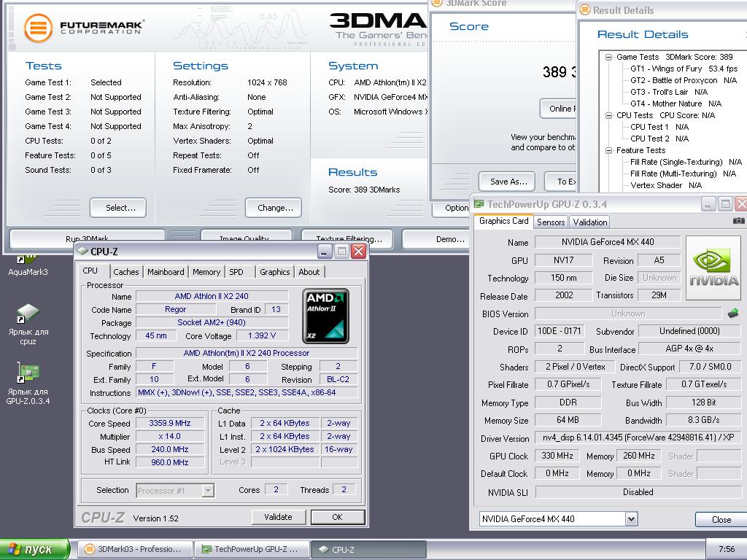
Task: Click Select... button under Tests
Action: coord(118,208)
